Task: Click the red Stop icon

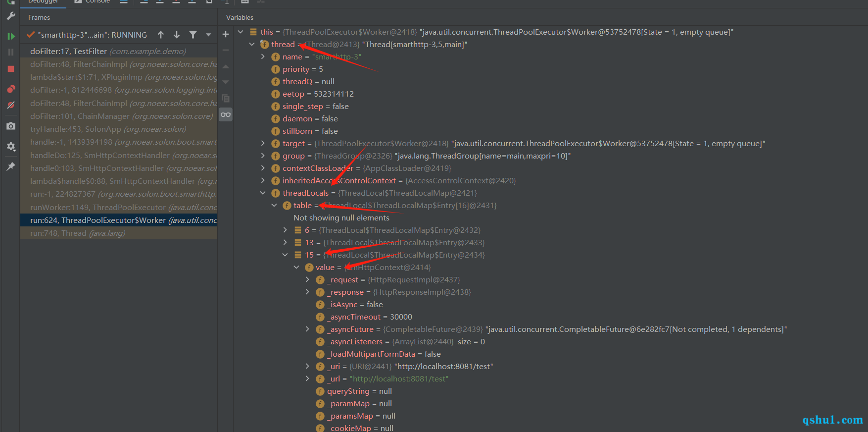Action: 10,69
